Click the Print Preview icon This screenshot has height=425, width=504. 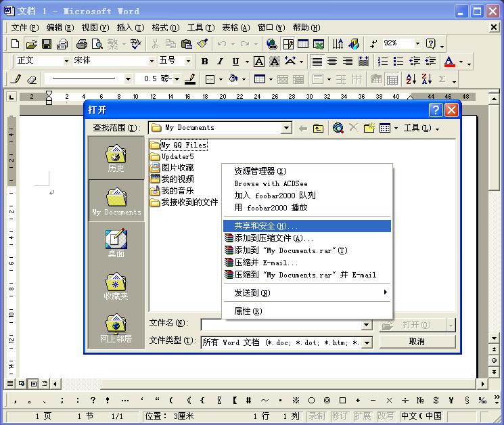click(97, 44)
